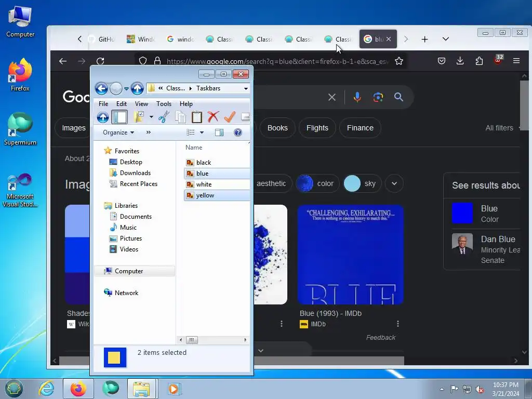Select the Finance search filter

360,128
